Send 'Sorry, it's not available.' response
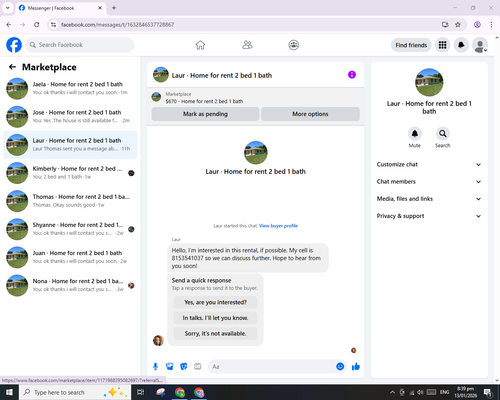This screenshot has height=400, width=500. 215,333
